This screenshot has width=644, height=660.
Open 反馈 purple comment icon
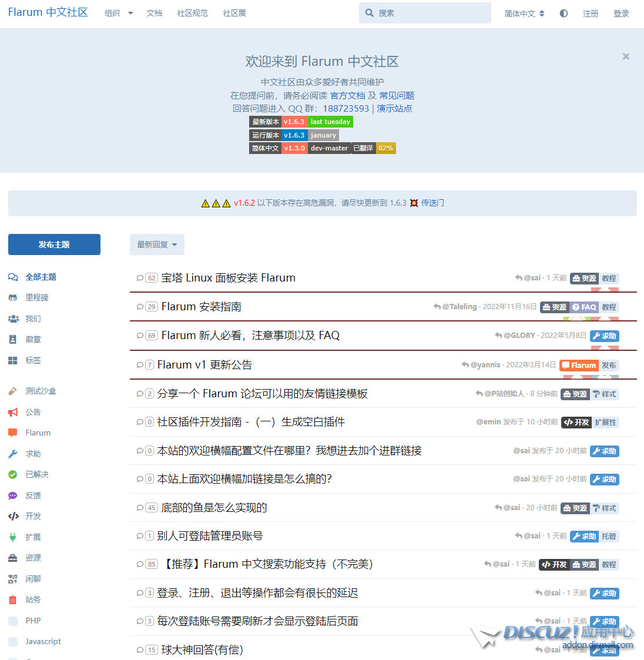[x=13, y=495]
